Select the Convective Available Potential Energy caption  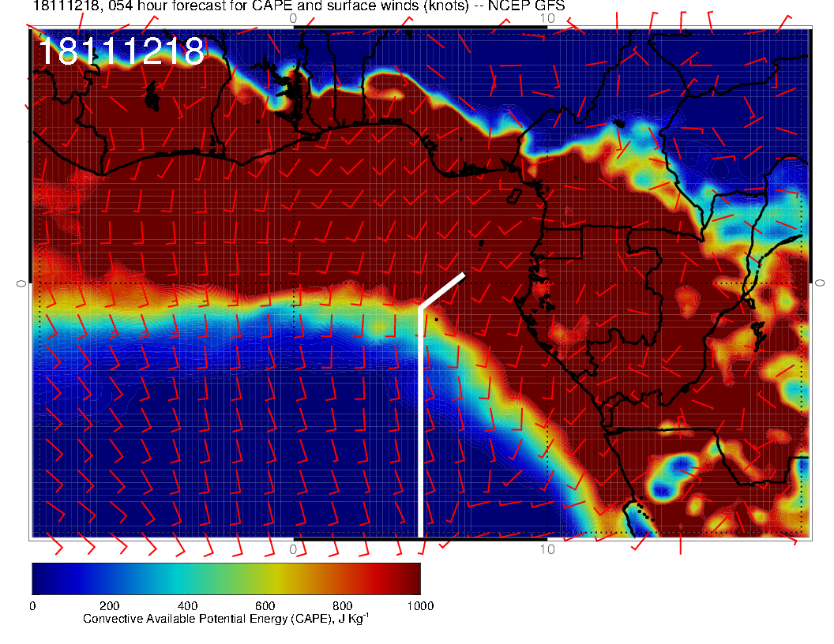(226, 620)
